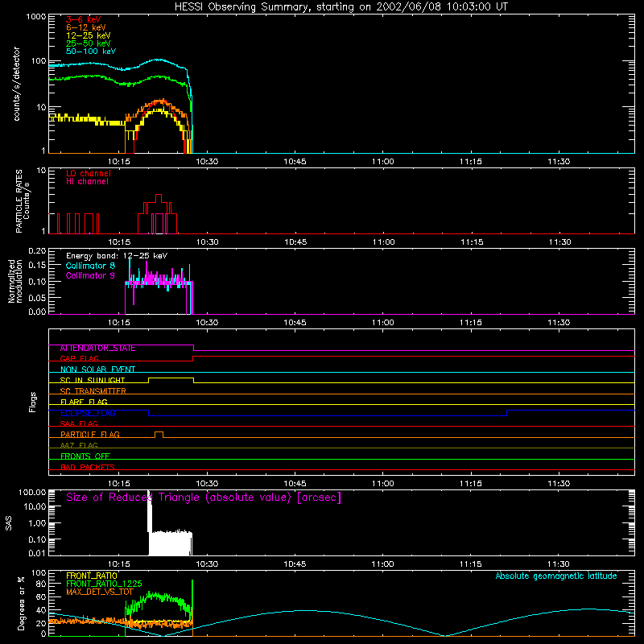
Task: Select the red '3-6 keV' legend label
Action: [84, 19]
